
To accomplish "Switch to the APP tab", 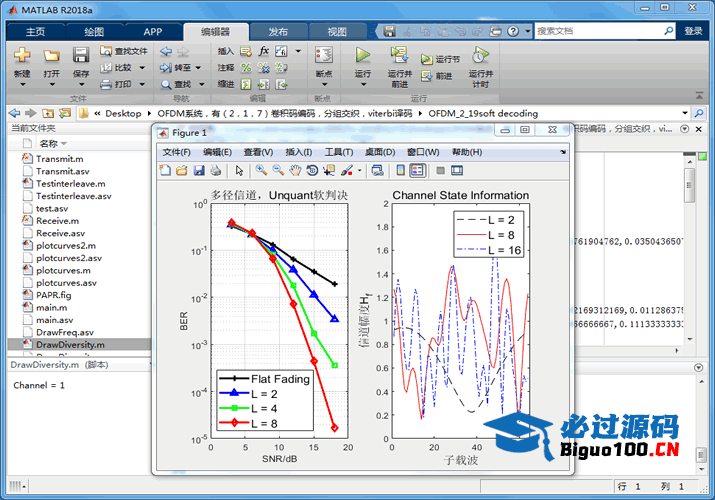I will pos(153,32).
